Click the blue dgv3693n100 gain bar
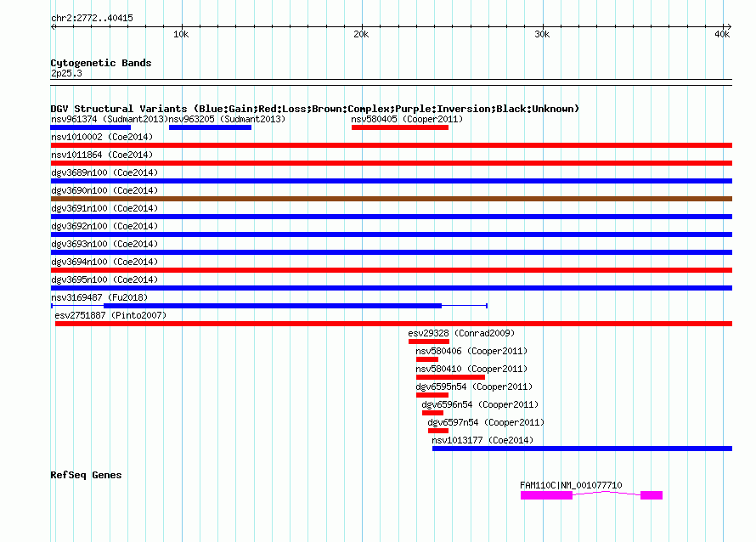Image resolution: width=756 pixels, height=542 pixels. coord(392,252)
